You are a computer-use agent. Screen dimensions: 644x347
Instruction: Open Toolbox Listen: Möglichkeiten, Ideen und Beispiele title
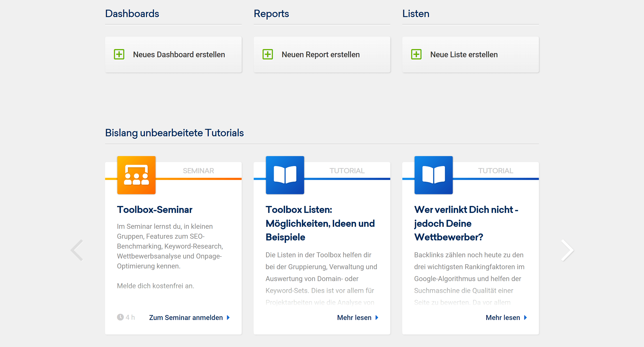(320, 223)
